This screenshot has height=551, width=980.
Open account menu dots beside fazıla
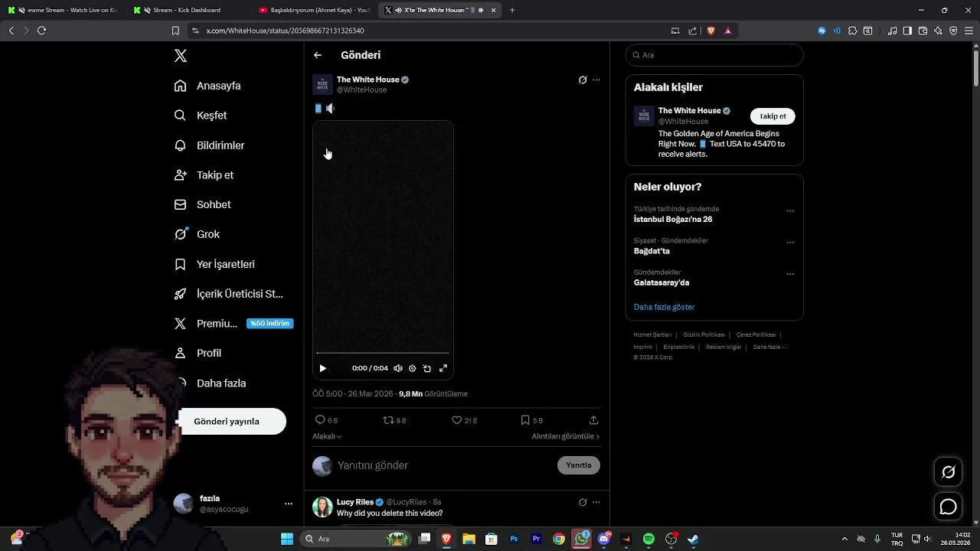pos(289,504)
